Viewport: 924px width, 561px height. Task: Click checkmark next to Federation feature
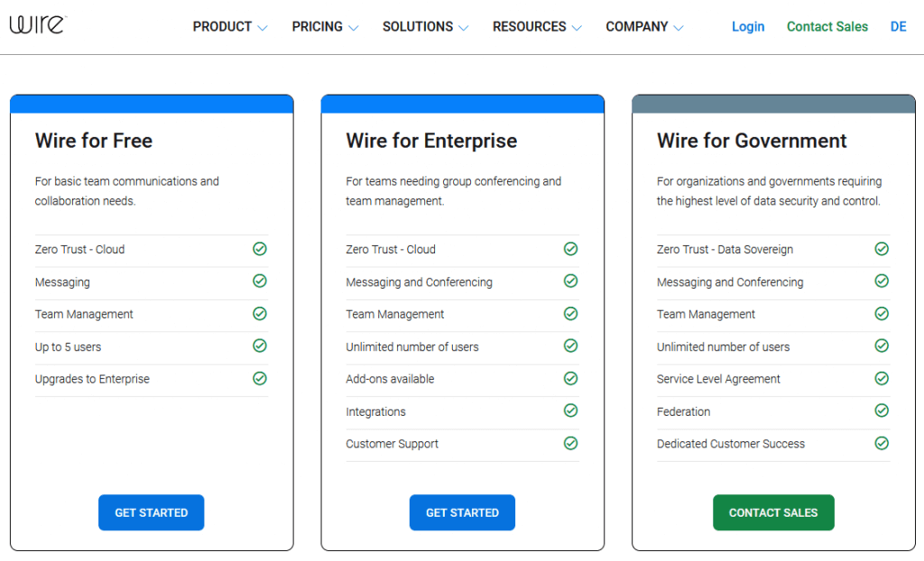point(882,411)
